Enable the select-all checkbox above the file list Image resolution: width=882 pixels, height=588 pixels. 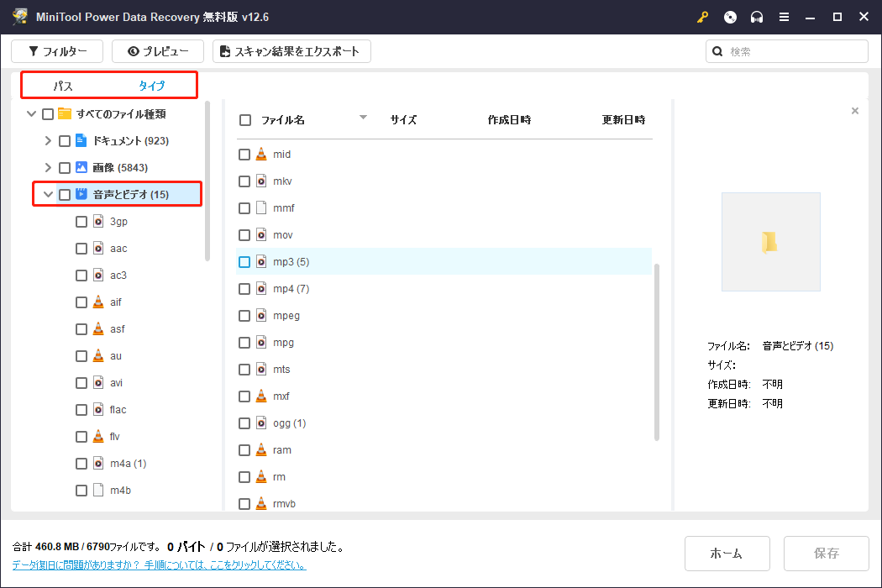(244, 119)
